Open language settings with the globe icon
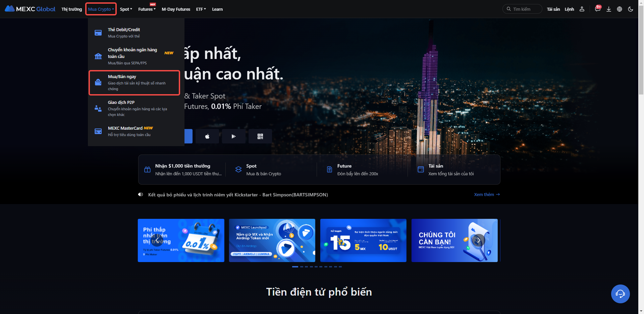This screenshot has width=644, height=314. click(620, 9)
